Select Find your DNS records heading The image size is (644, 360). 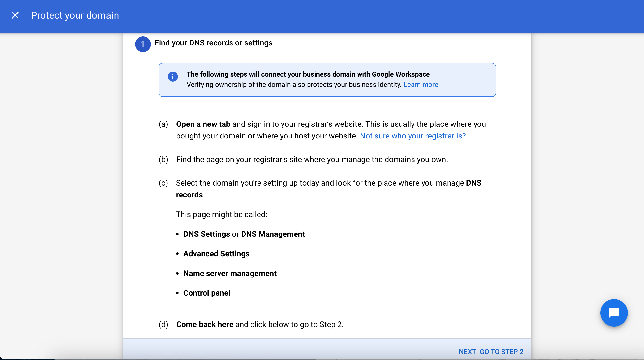pos(214,43)
